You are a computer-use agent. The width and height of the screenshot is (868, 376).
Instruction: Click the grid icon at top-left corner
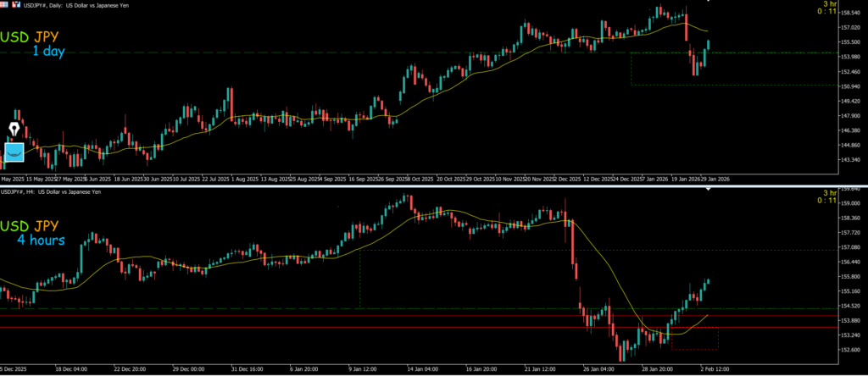click(x=4, y=4)
